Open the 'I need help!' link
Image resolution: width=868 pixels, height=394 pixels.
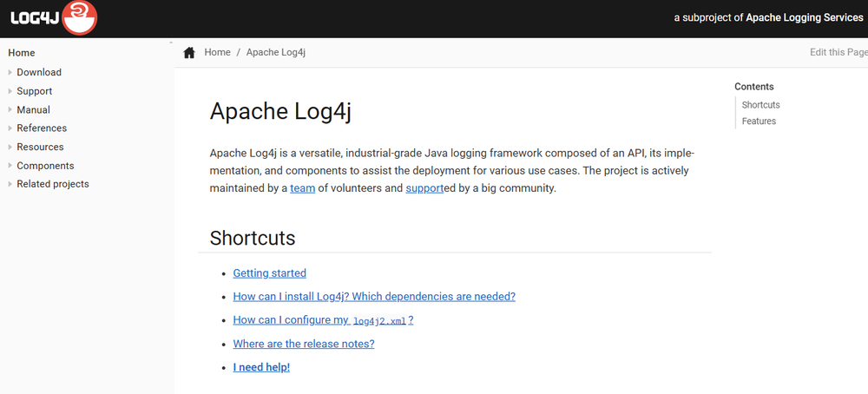click(x=261, y=367)
